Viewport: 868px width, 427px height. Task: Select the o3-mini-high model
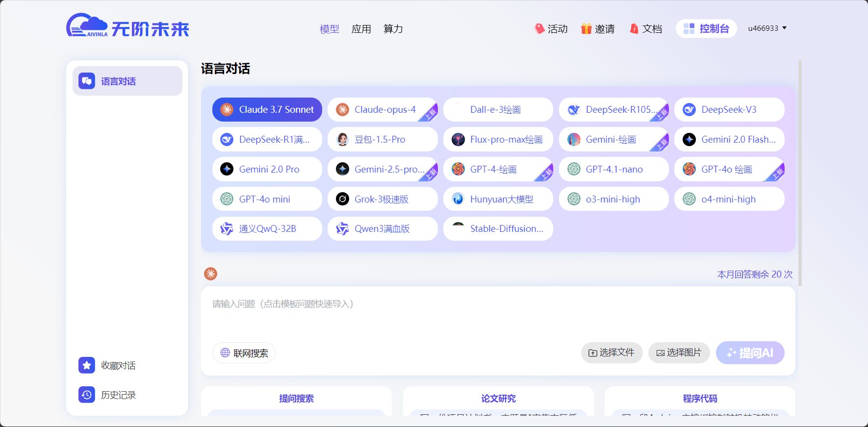click(x=614, y=199)
